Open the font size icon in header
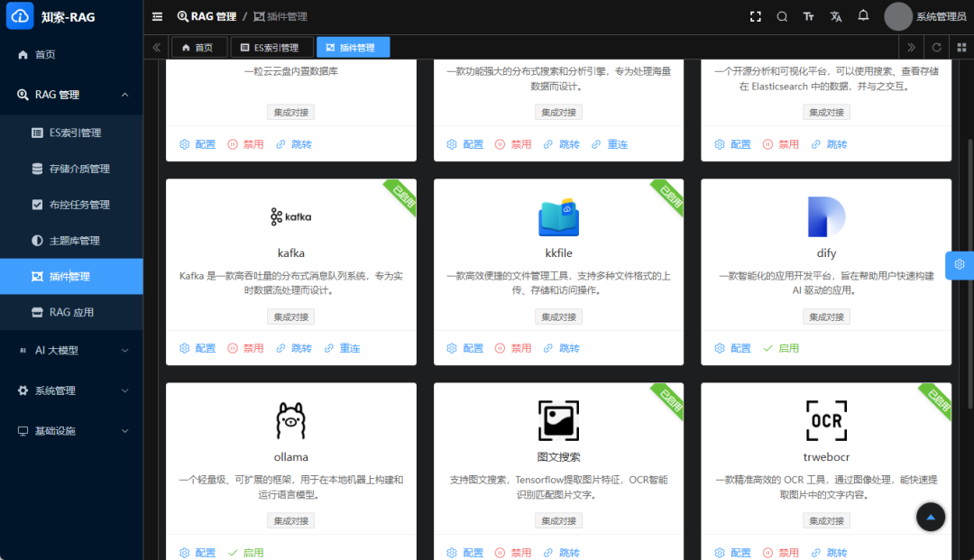 pos(808,16)
